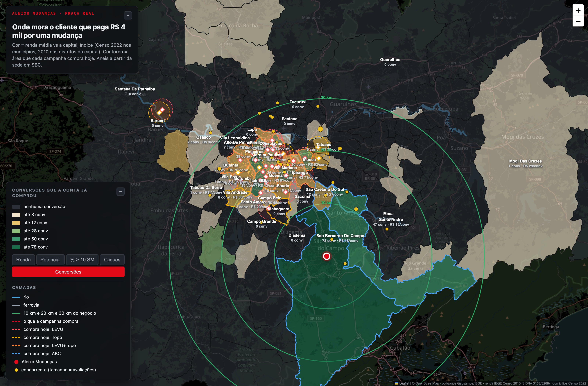Zoom in on the map

coord(578,11)
